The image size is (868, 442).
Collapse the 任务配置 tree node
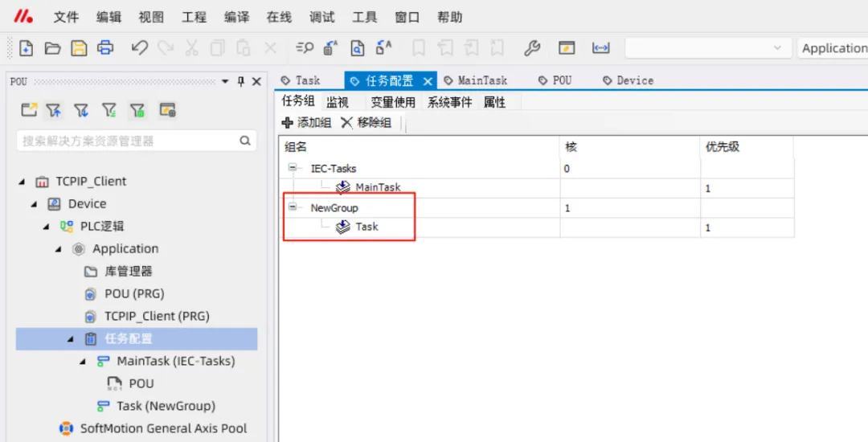point(70,338)
